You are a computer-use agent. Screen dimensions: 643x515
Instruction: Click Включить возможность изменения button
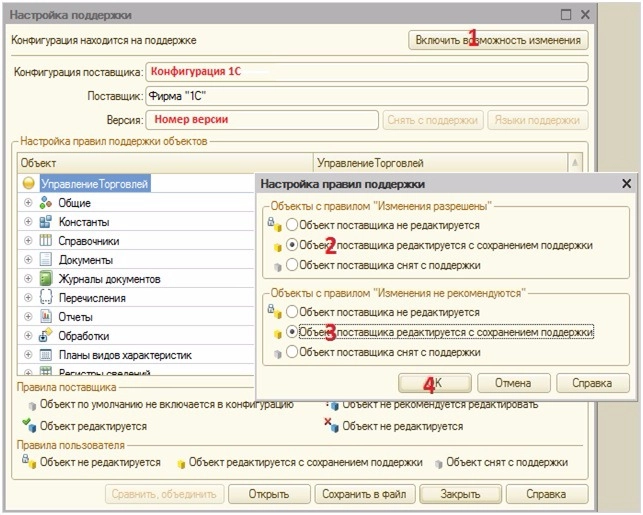[x=498, y=40]
